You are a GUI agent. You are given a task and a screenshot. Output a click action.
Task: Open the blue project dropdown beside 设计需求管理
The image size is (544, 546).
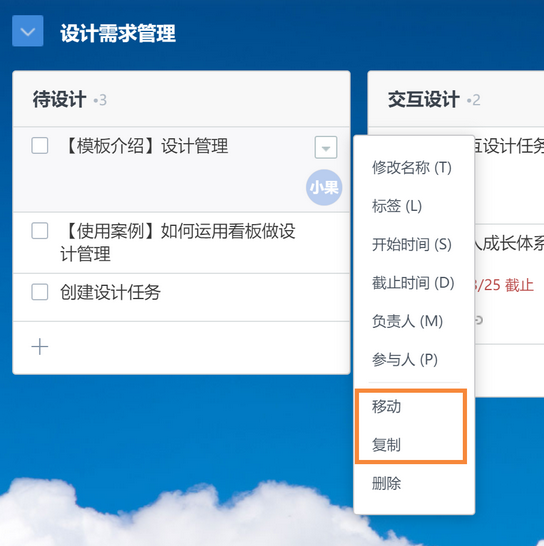(x=28, y=31)
